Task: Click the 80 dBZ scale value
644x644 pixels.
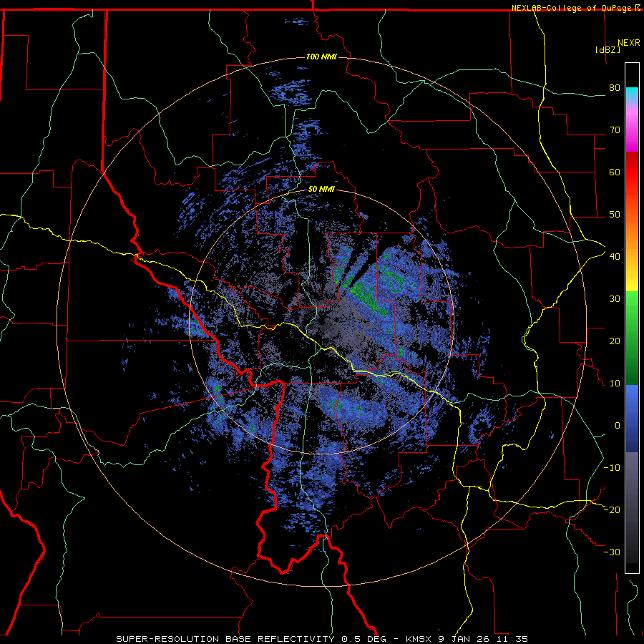Action: tap(615, 87)
